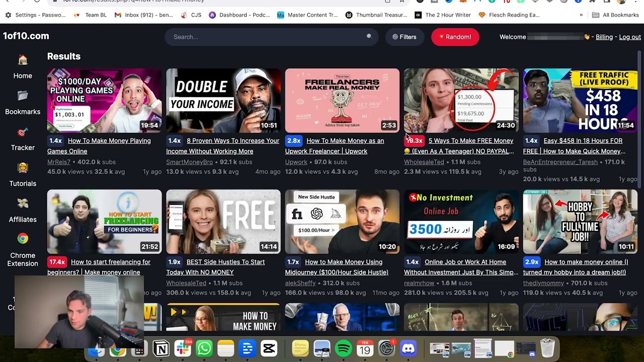Open the blue striped document app in dock
Screen dimensions: 644x362
point(248,348)
